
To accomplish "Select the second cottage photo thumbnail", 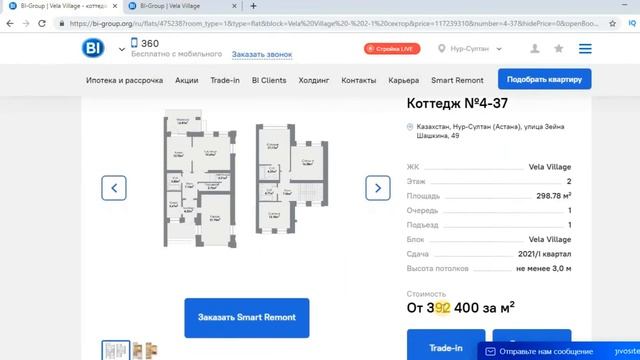I will tap(145, 351).
